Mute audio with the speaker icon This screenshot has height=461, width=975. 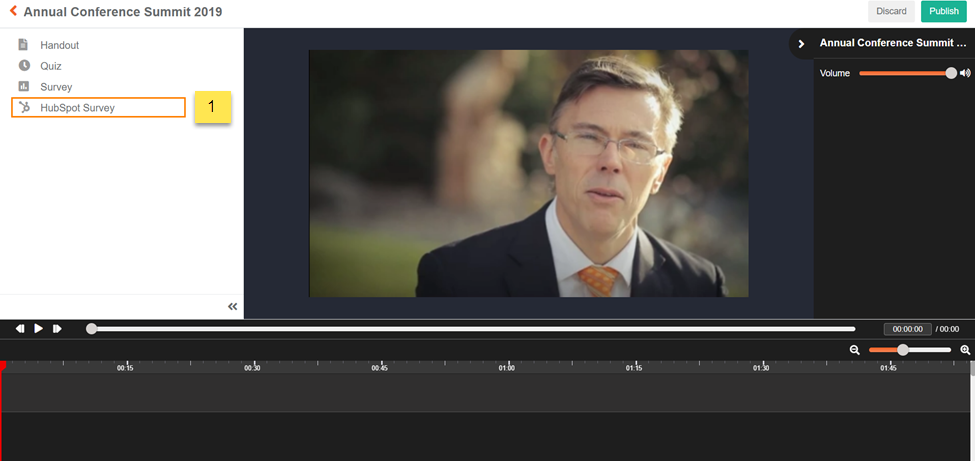(965, 73)
